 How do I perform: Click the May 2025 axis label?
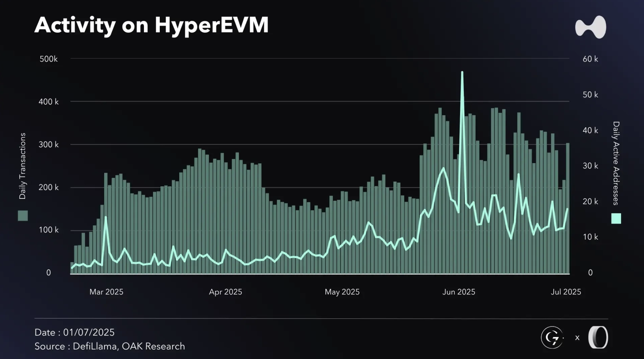point(342,292)
